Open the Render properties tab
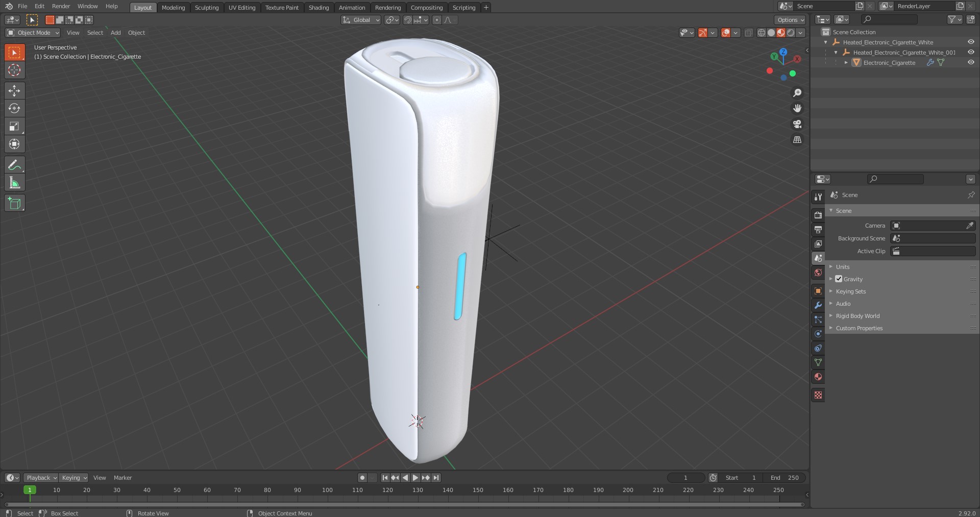 tap(818, 215)
